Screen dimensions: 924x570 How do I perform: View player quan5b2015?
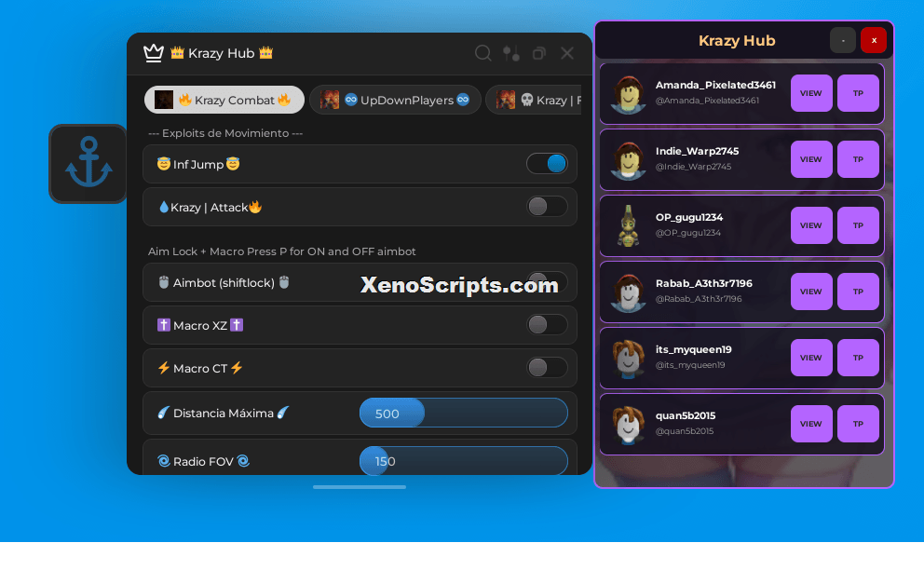point(811,424)
